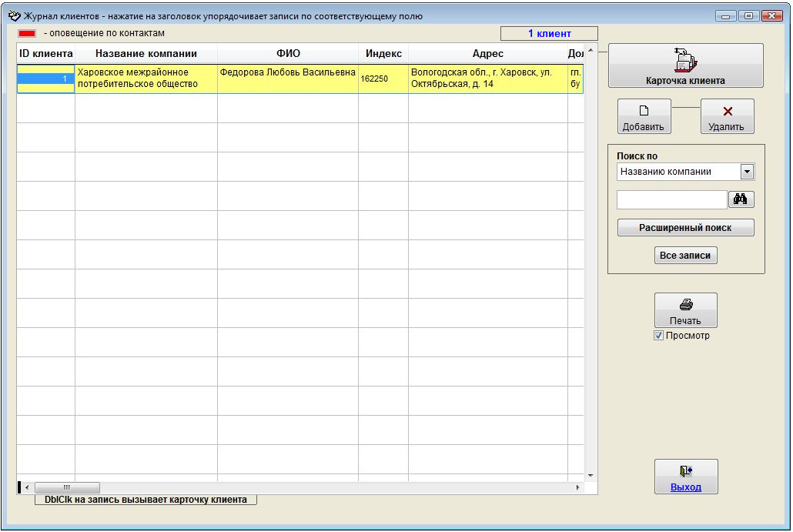Click the search text input field
793x532 pixels.
tap(671, 199)
